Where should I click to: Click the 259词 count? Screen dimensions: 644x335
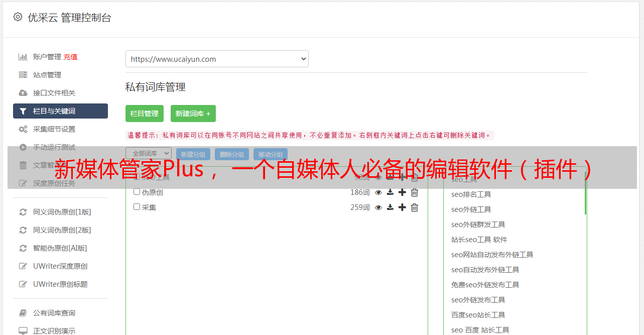coord(360,207)
